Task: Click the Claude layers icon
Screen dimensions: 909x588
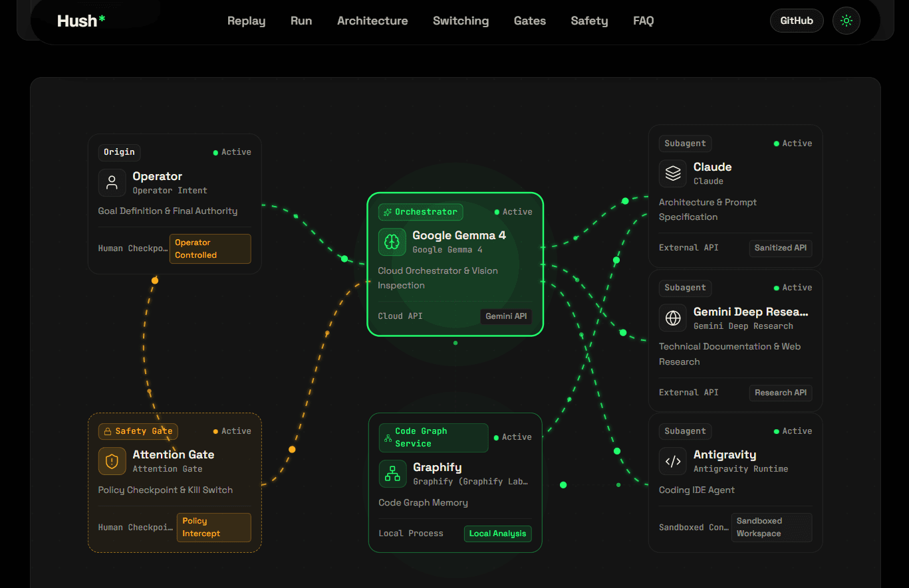Action: [673, 173]
